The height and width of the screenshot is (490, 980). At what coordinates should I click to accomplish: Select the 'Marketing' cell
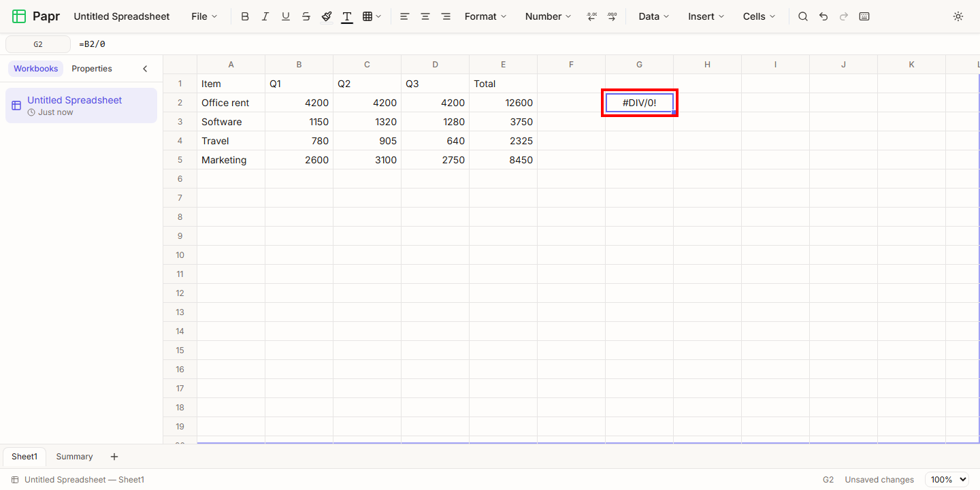231,160
